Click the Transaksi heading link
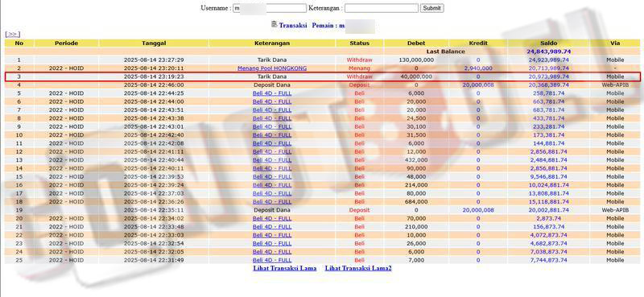 293,25
